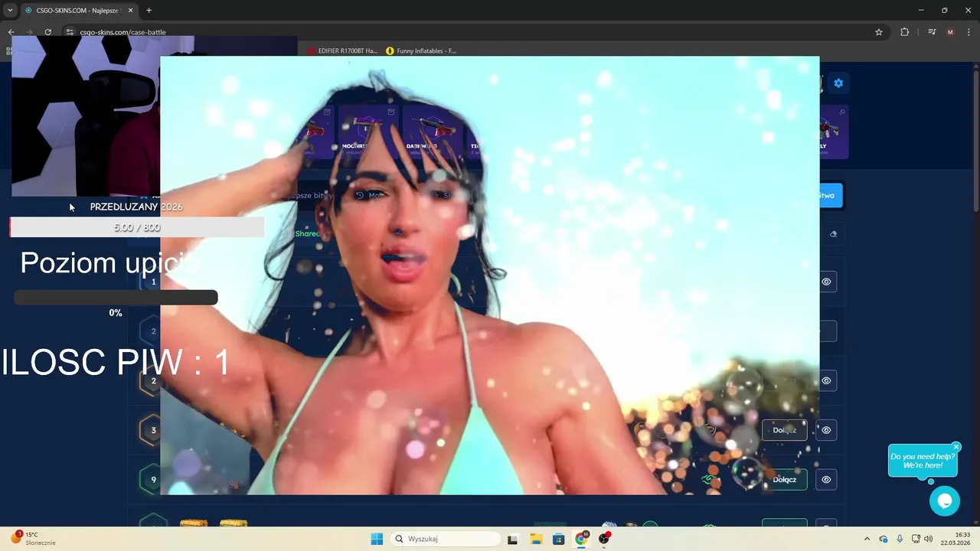Click the ILOSC PIW : 1 counter

coord(116,362)
